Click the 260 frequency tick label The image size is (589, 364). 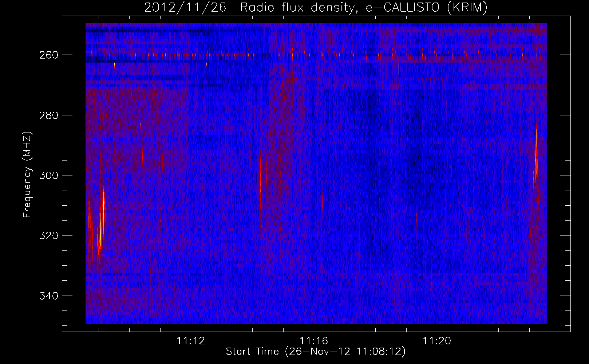pos(49,55)
